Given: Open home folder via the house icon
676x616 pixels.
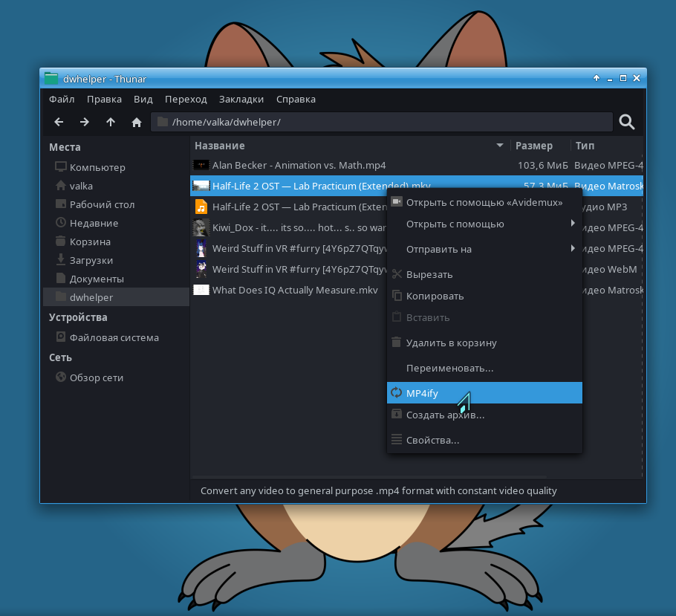Looking at the screenshot, I should click(137, 123).
